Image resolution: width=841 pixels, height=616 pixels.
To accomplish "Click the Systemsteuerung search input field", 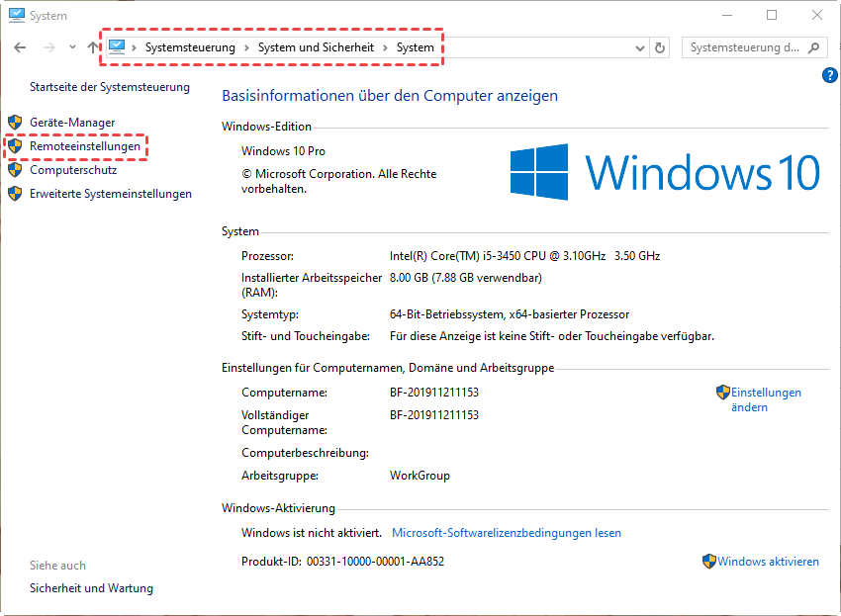I will pos(745,47).
